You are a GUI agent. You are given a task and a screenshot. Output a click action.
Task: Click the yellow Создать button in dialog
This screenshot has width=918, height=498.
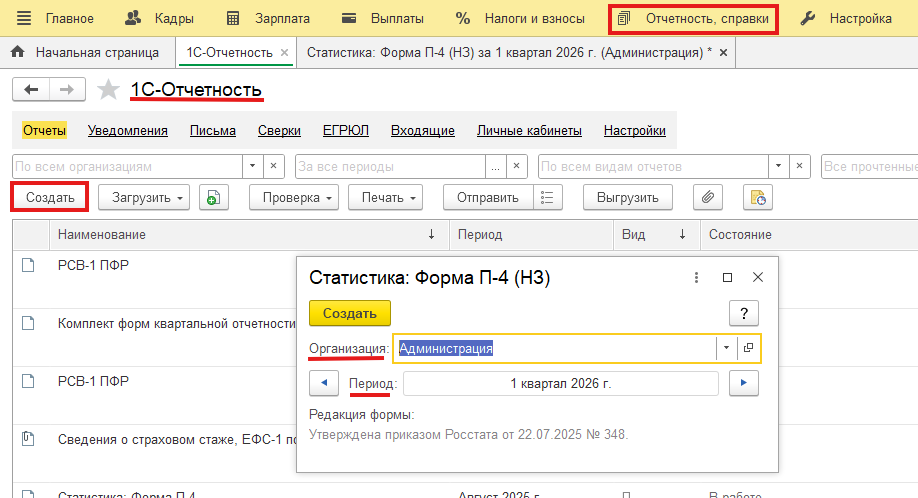350,313
